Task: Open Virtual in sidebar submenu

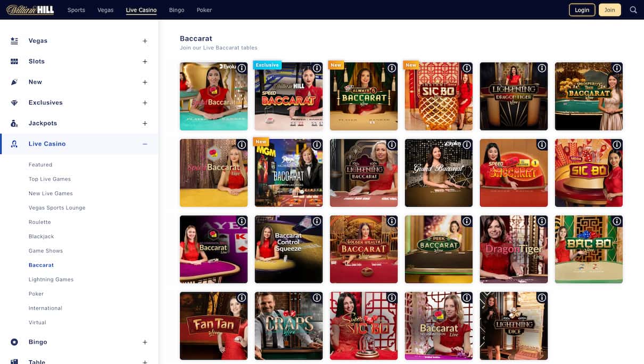Action: click(37, 322)
